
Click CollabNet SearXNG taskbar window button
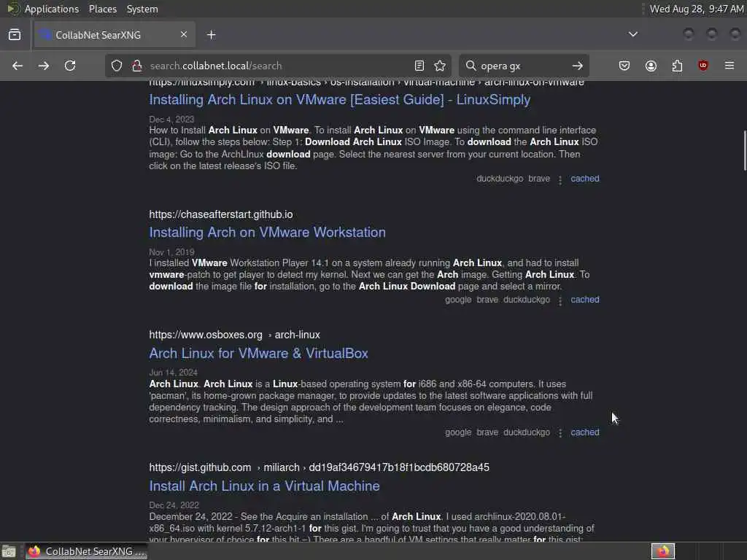coord(86,551)
